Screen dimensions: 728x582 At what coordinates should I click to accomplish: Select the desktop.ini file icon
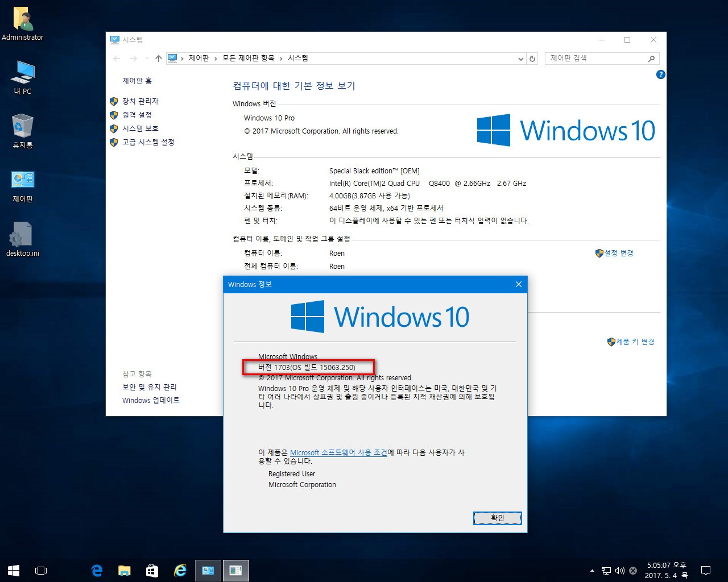click(x=23, y=239)
